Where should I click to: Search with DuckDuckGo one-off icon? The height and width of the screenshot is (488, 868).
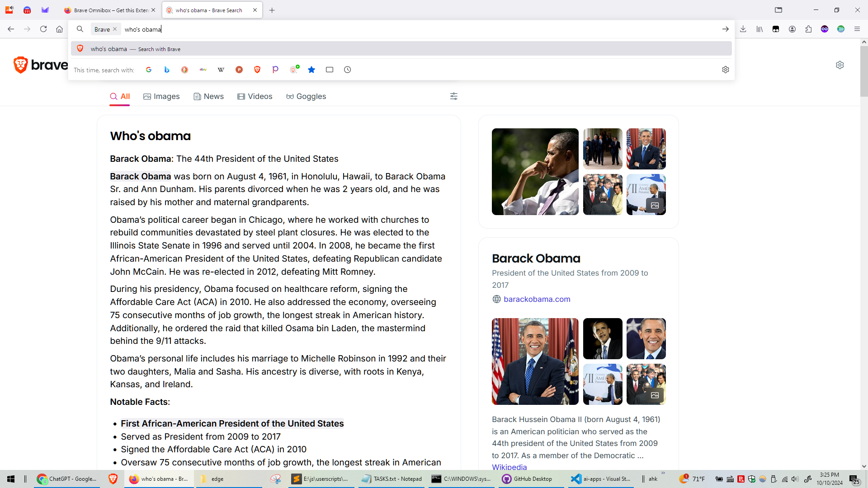click(184, 70)
